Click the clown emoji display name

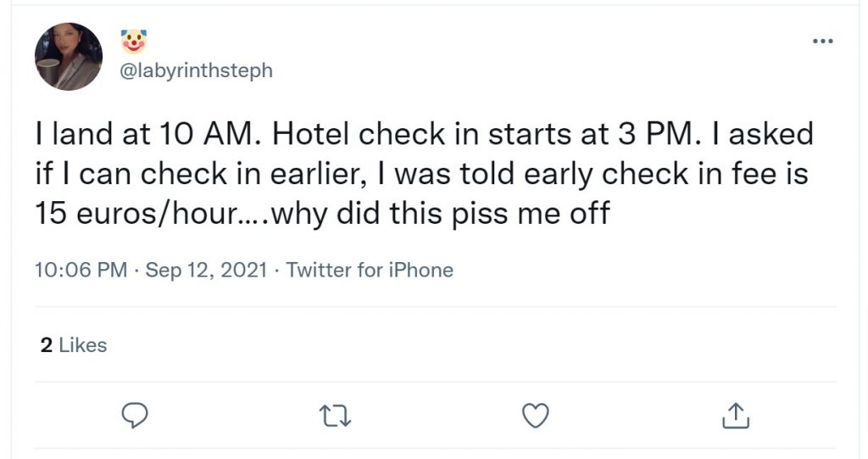point(133,42)
